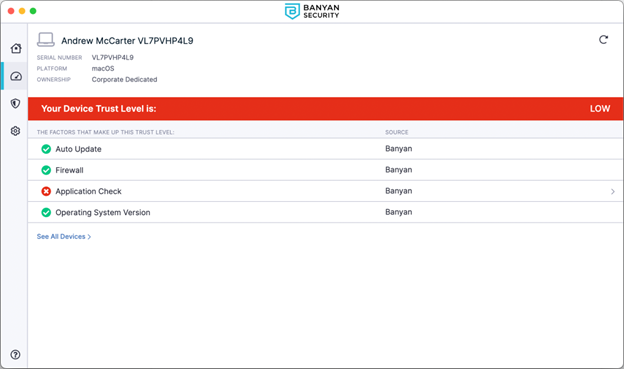The height and width of the screenshot is (369, 624).
Task: Click the green check icon for Firewall
Action: point(46,170)
